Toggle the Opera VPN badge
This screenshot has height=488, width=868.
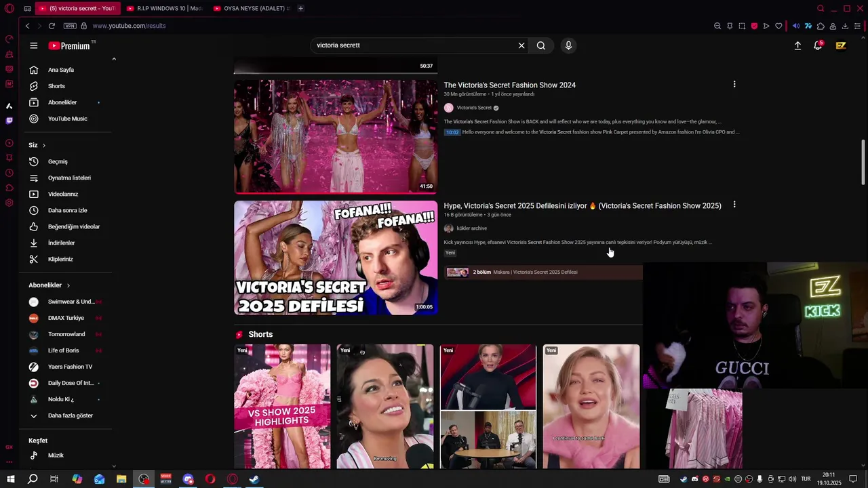[70, 26]
